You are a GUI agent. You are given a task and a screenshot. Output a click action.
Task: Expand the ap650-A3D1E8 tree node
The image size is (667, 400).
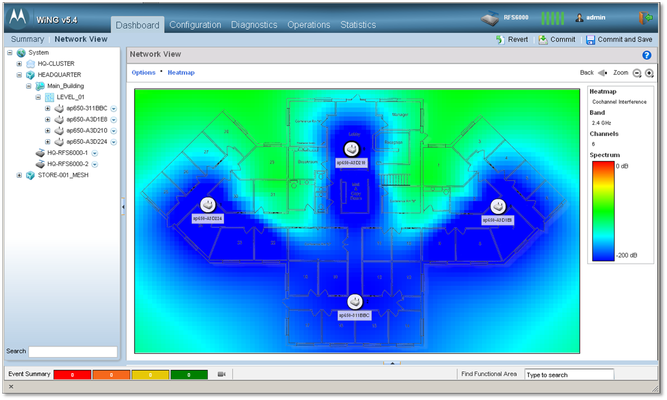[48, 120]
